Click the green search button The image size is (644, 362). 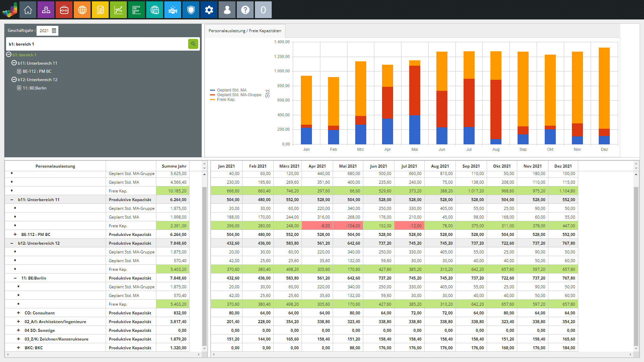(193, 44)
